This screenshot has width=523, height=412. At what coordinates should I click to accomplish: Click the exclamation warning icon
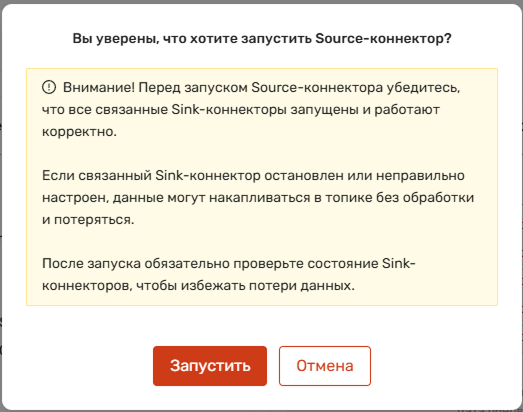point(49,87)
